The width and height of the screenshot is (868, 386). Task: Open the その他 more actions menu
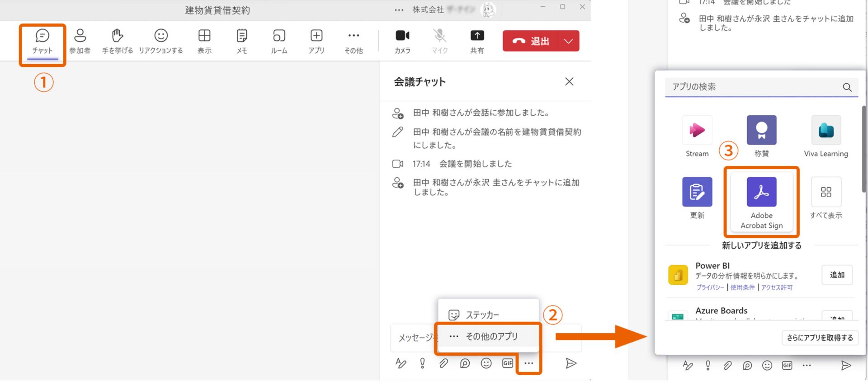pyautogui.click(x=354, y=42)
